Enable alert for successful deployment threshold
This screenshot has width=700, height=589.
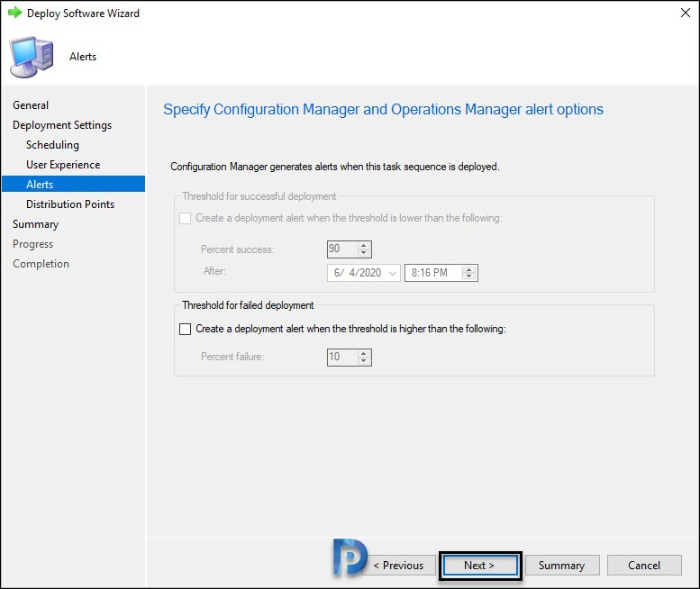tap(185, 218)
